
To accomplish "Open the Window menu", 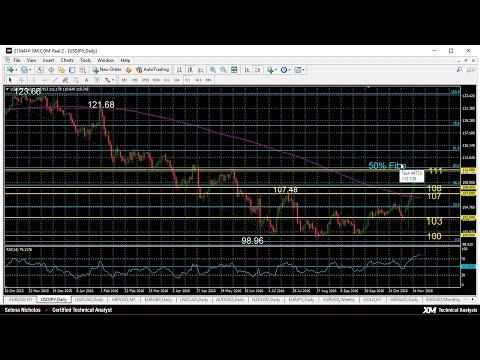I will [x=106, y=60].
